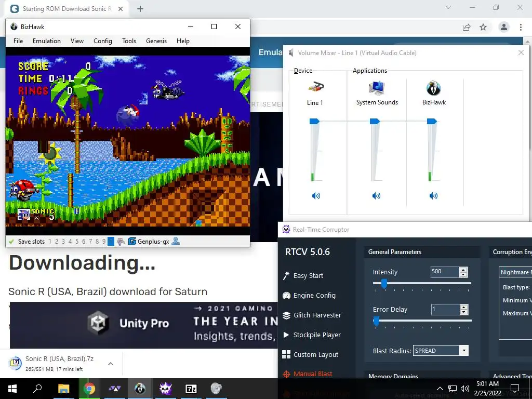Click the user profile icon in BizHawk status bar
Image resolution: width=532 pixels, height=399 pixels.
click(x=176, y=241)
